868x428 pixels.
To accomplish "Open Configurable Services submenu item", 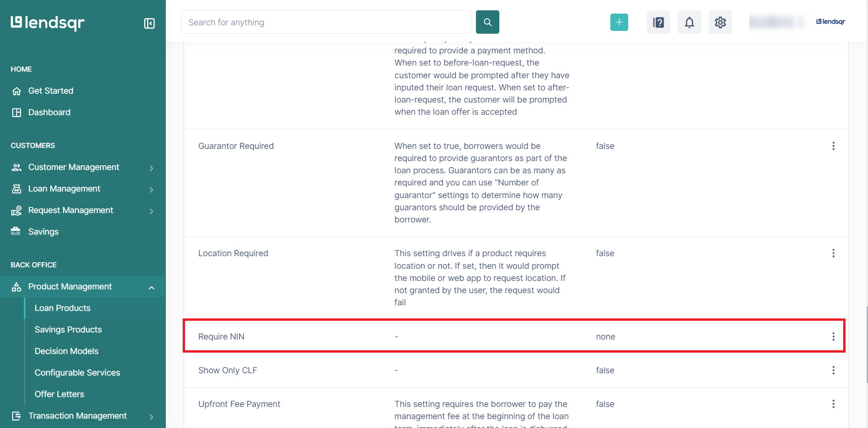I will click(77, 373).
